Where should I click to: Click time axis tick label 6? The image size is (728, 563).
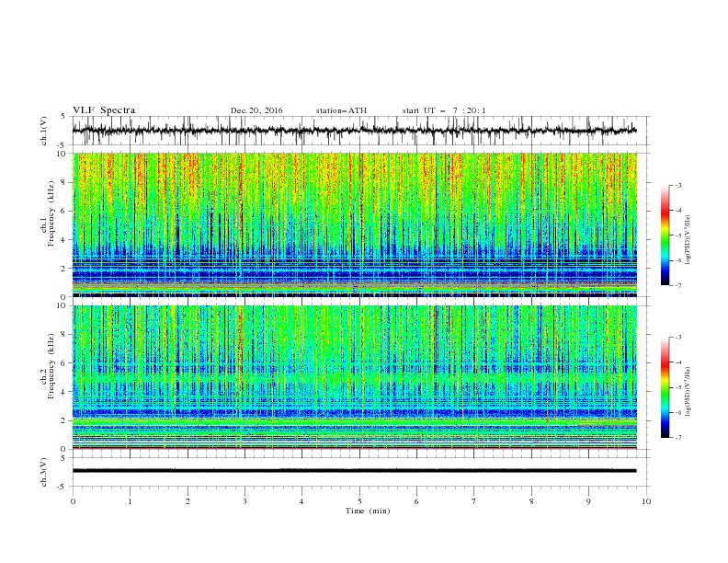click(416, 501)
